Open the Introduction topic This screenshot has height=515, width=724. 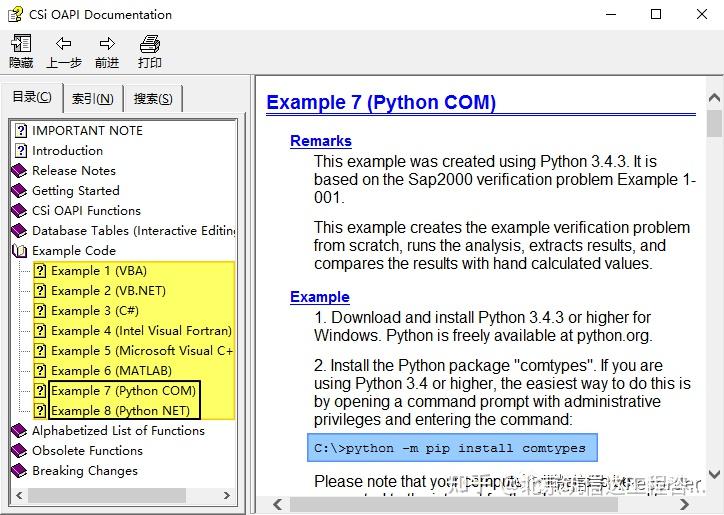67,151
